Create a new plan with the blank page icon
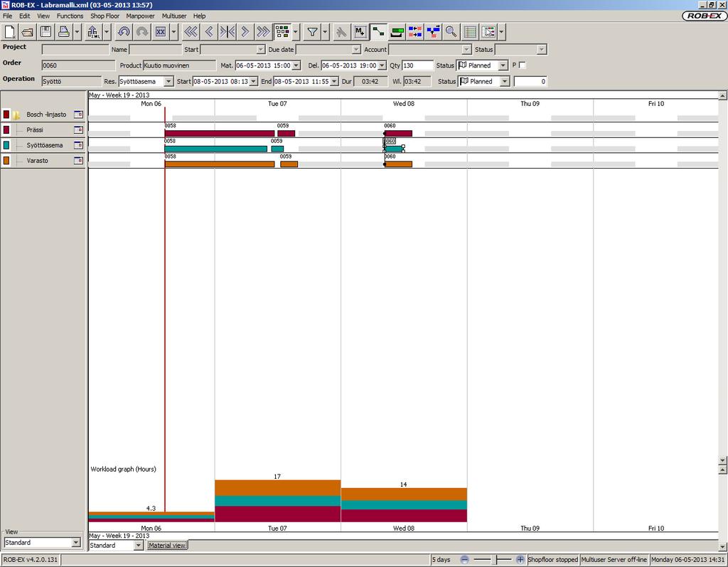 [10, 31]
